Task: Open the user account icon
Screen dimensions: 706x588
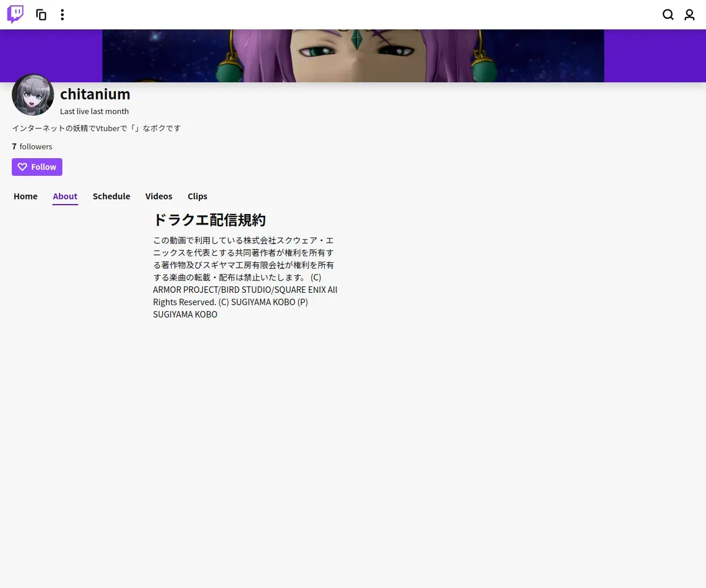Action: tap(690, 15)
